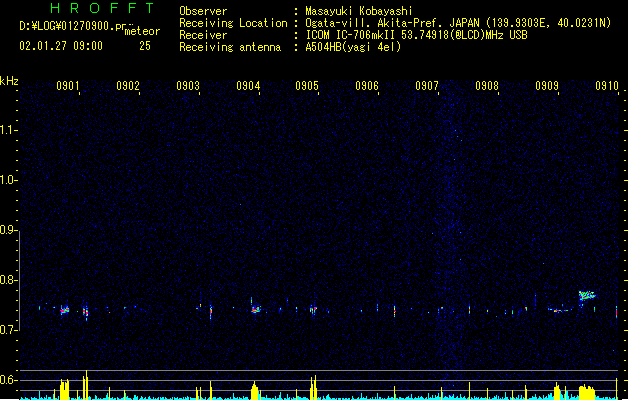Viewport: 629px width, 400px height.
Task: Click the 'meteor' count label
Action: pos(142,31)
